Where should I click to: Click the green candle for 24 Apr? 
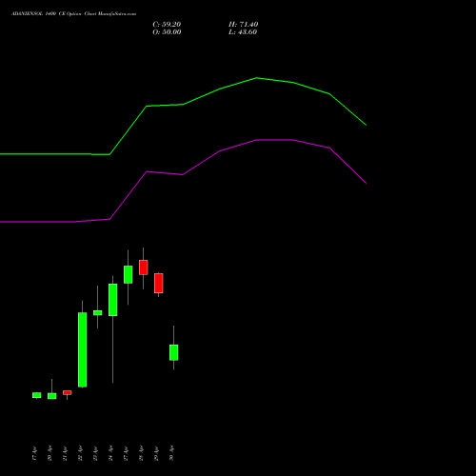pyautogui.click(x=113, y=300)
